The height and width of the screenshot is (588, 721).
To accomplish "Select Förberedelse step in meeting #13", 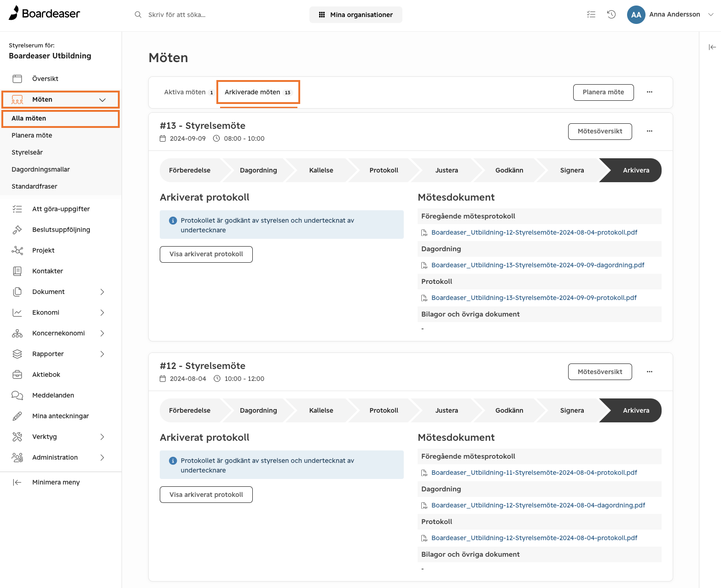I will (x=190, y=170).
